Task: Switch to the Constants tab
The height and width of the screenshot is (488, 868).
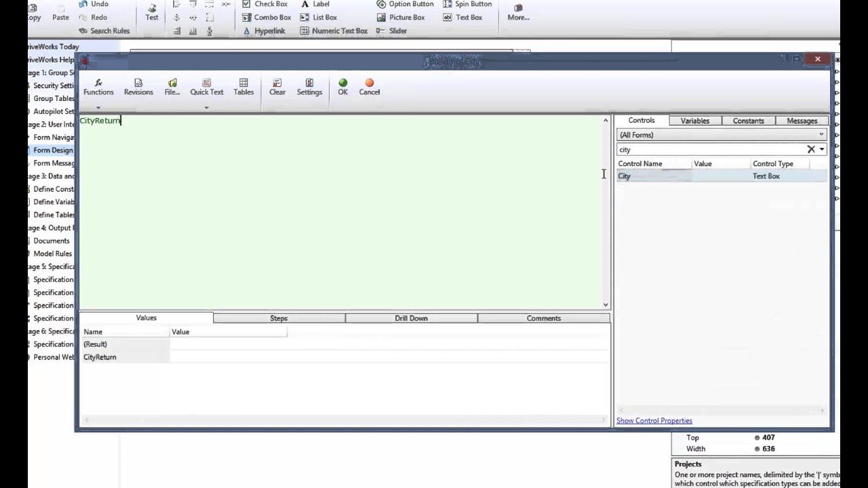Action: [x=748, y=121]
